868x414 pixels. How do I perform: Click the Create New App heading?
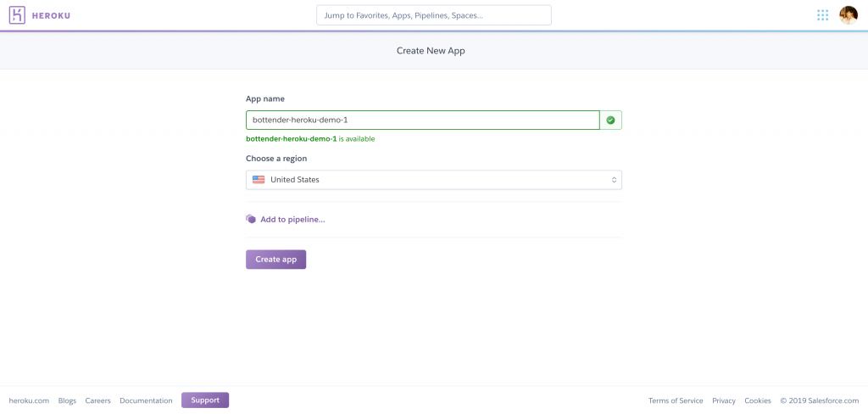click(431, 50)
